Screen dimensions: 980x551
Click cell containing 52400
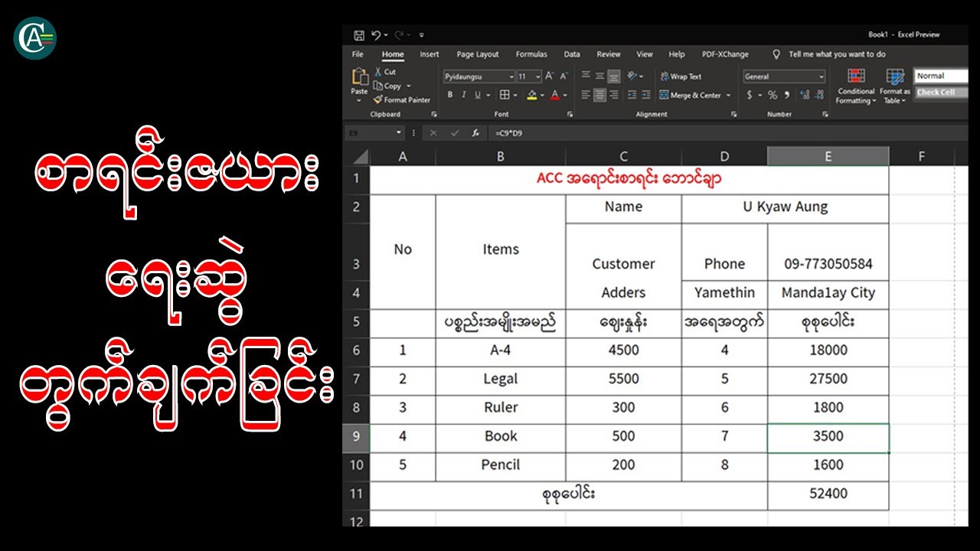pyautogui.click(x=828, y=494)
